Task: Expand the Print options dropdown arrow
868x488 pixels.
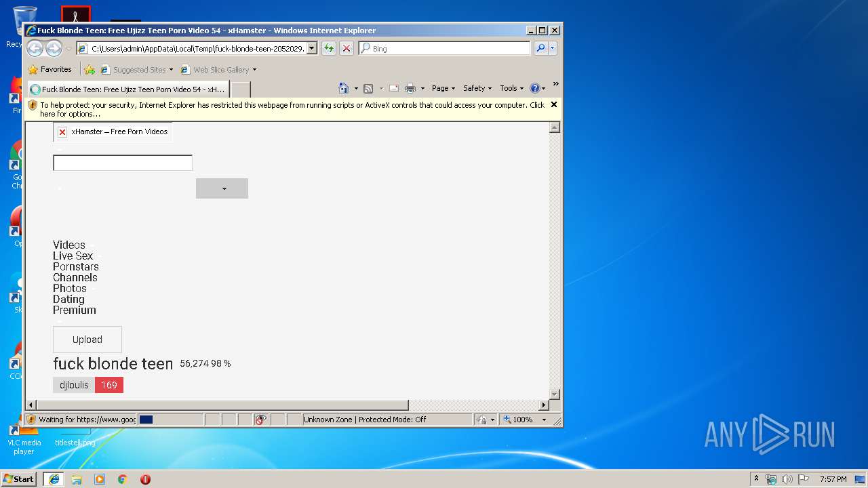Action: [422, 88]
